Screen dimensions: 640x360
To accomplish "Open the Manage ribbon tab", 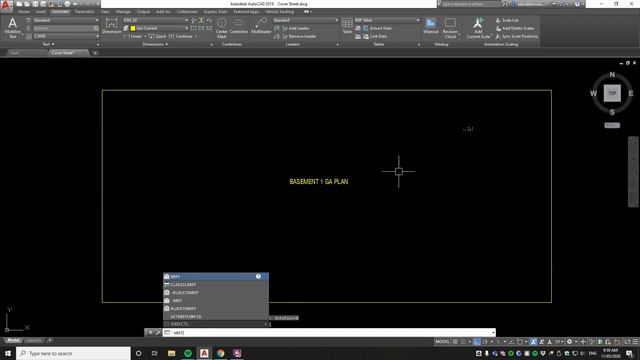I will [123, 12].
